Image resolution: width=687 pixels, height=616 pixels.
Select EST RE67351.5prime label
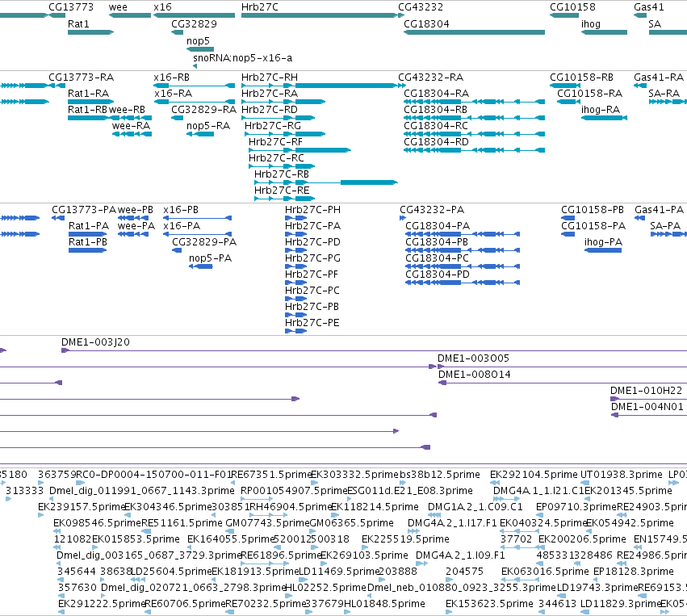270,475
